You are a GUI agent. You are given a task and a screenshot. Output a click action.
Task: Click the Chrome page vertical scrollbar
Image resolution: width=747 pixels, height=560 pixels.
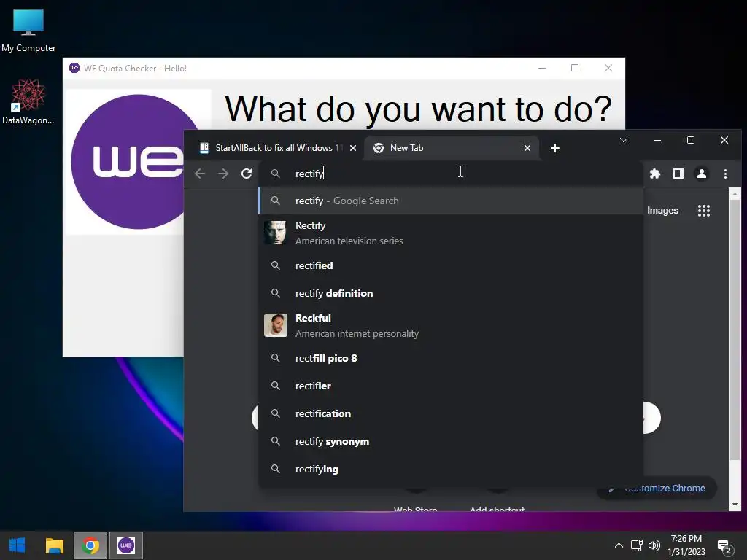pyautogui.click(x=735, y=329)
